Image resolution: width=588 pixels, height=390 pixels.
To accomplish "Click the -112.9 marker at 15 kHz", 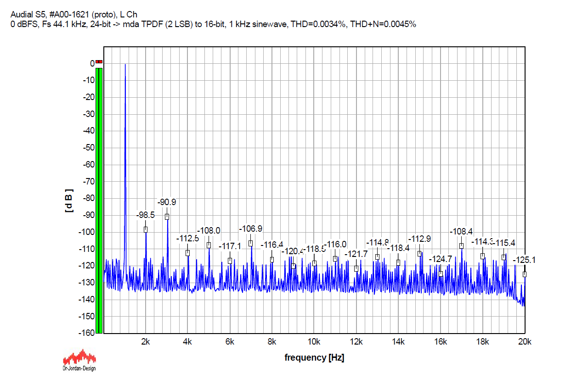I will pyautogui.click(x=419, y=253).
